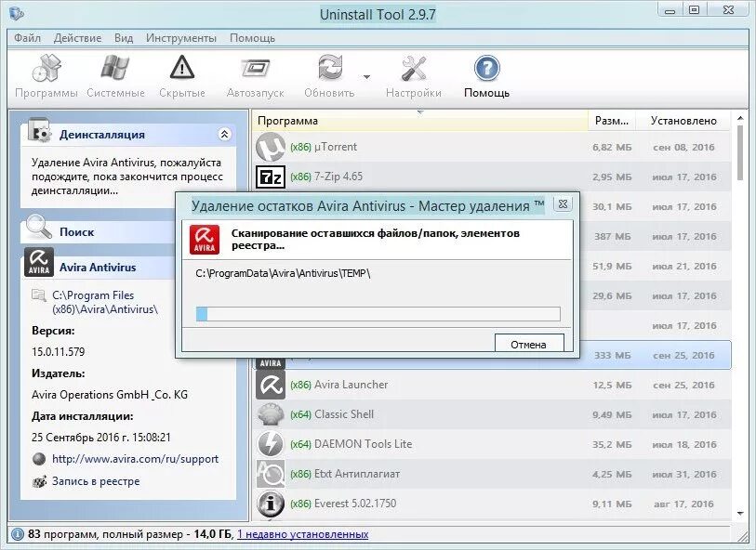
Task: Open the Помощь menu in menu bar
Action: tap(252, 38)
